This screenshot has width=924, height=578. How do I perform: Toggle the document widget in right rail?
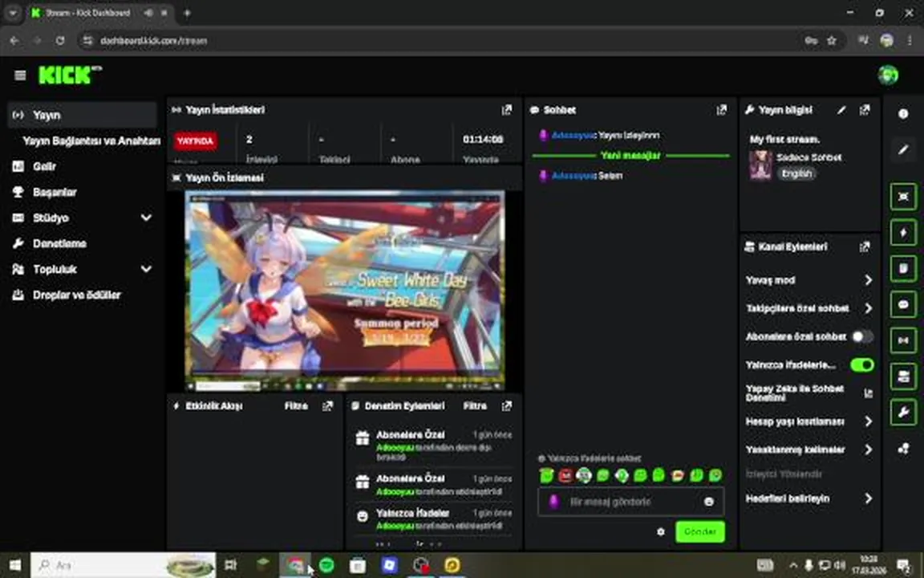(903, 269)
